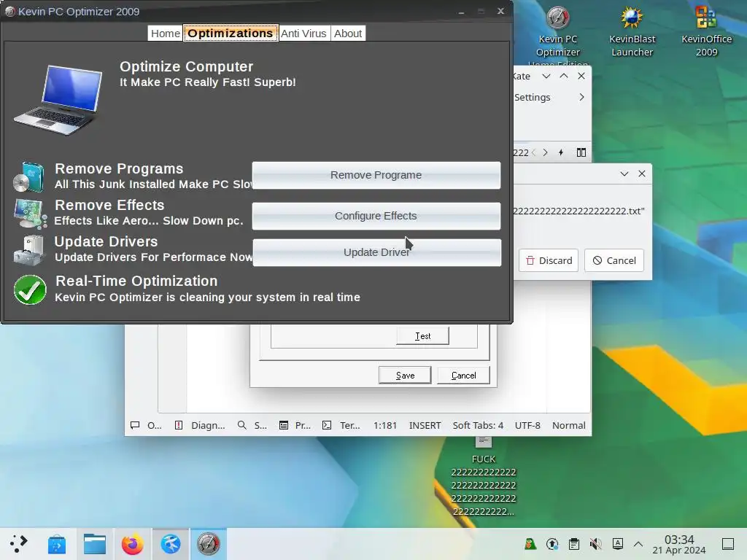Image resolution: width=747 pixels, height=560 pixels.
Task: Click the system updates tray icon
Action: click(552, 544)
